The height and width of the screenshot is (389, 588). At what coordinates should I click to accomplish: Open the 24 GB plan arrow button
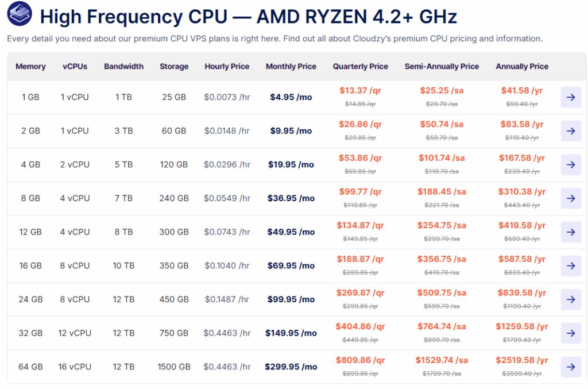tap(571, 299)
